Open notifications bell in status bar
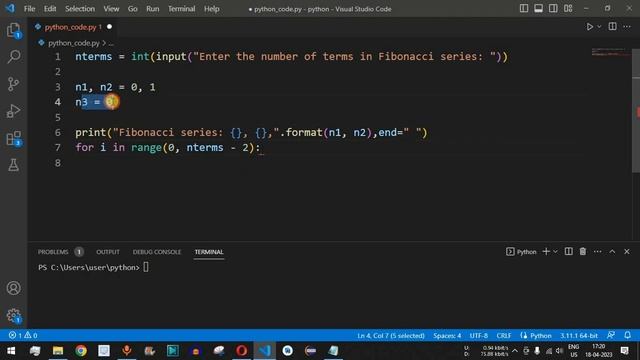Image resolution: width=640 pixels, height=360 pixels. click(x=627, y=336)
